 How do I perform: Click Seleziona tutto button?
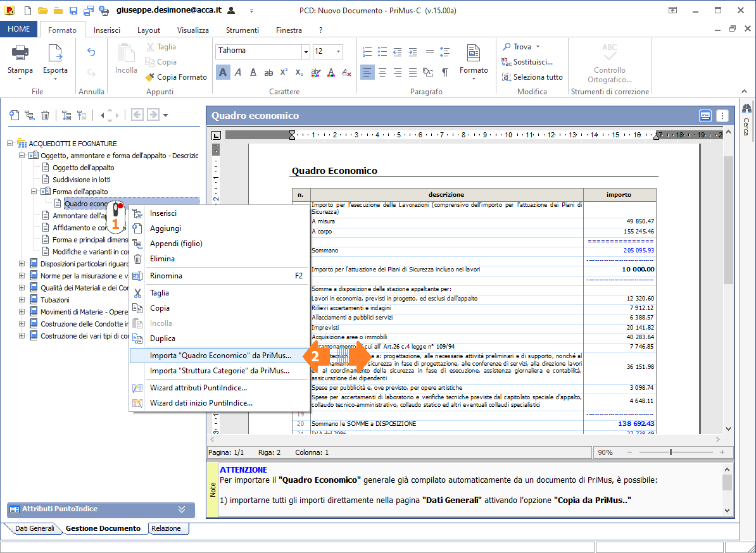coord(538,77)
